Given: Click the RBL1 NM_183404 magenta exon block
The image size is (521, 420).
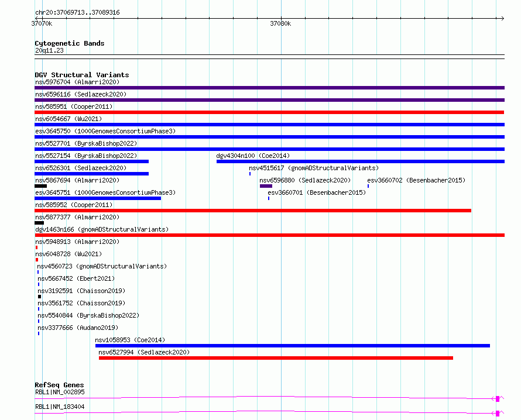Looking at the screenshot, I should click(x=498, y=414).
